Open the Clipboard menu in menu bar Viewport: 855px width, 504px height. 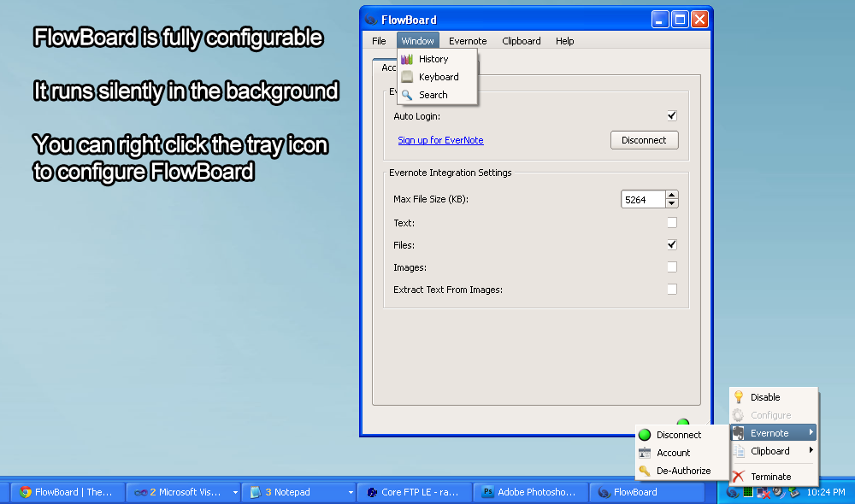tap(522, 41)
